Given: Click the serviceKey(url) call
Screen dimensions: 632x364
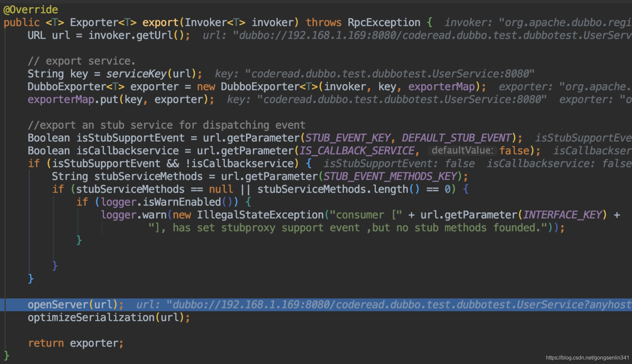Looking at the screenshot, I should (151, 74).
